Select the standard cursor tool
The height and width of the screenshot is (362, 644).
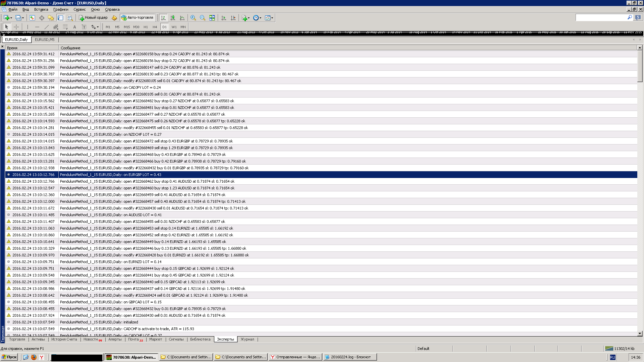click(7, 27)
